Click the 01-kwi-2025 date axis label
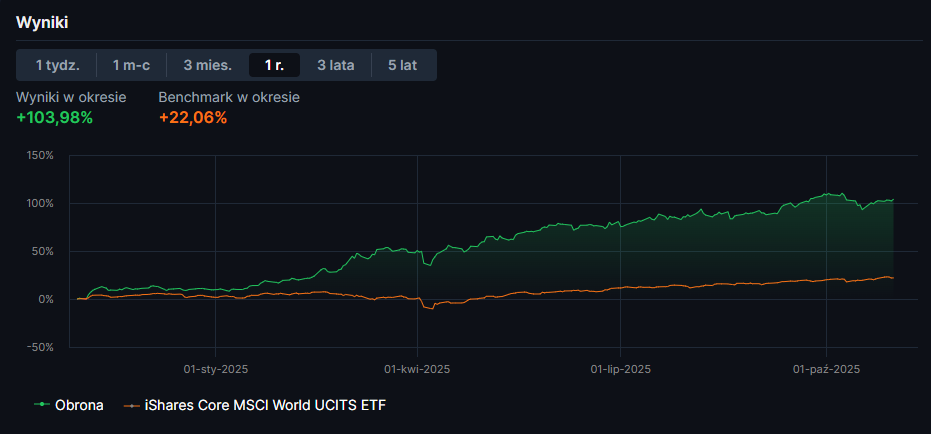The height and width of the screenshot is (434, 931). 417,369
